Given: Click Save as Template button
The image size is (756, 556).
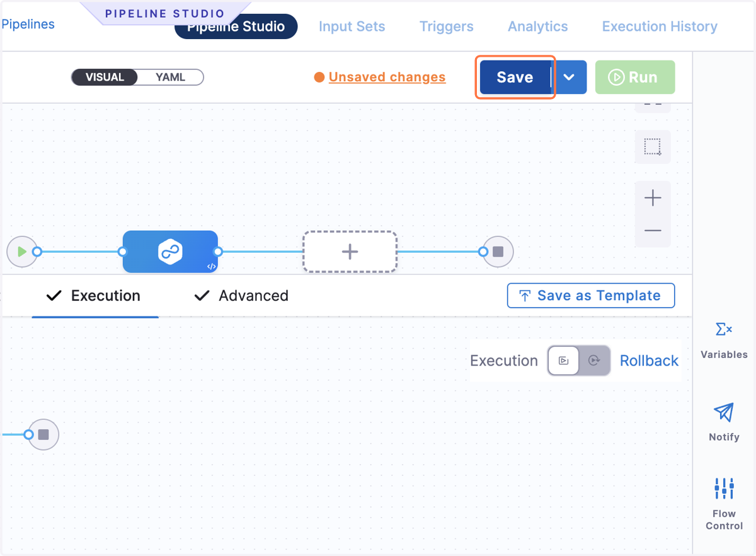Looking at the screenshot, I should tap(591, 296).
